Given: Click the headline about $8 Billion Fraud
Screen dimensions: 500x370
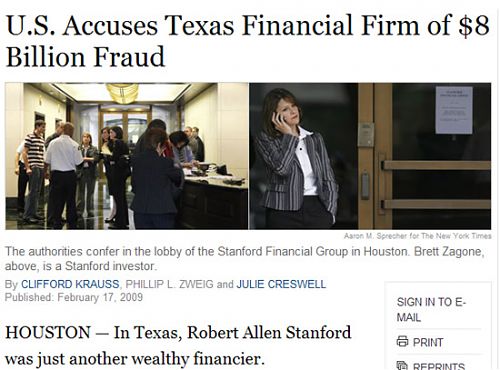Looking at the screenshot, I should [248, 41].
